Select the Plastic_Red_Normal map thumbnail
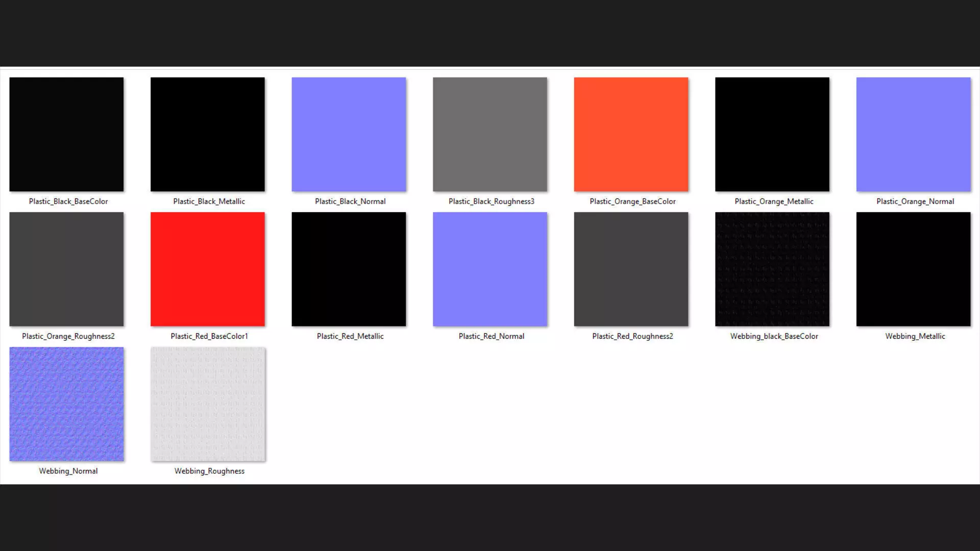Image resolution: width=980 pixels, height=551 pixels. click(489, 269)
